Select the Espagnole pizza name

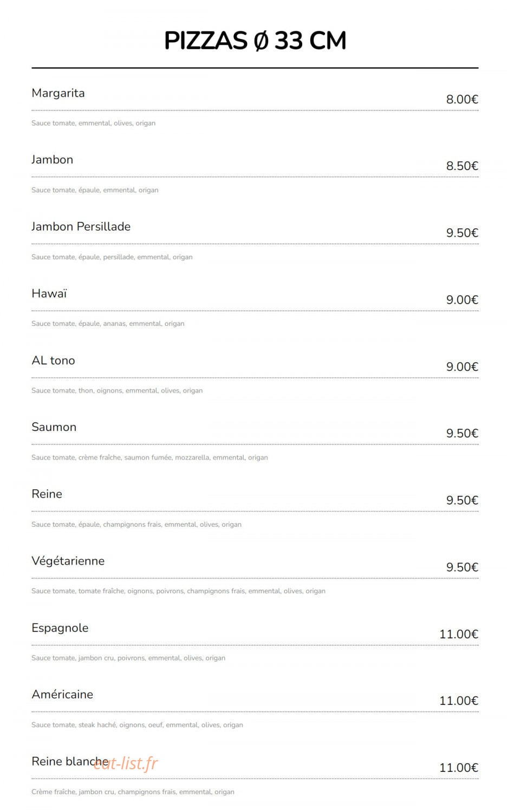coord(60,628)
